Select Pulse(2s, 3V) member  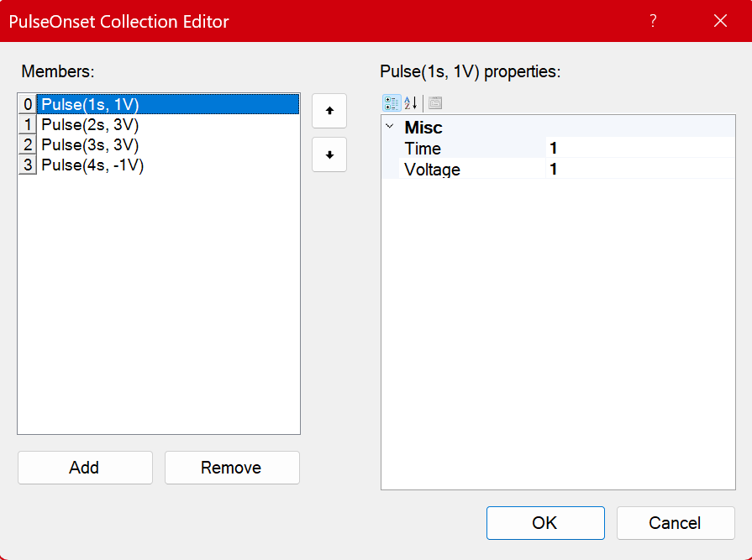tap(168, 124)
